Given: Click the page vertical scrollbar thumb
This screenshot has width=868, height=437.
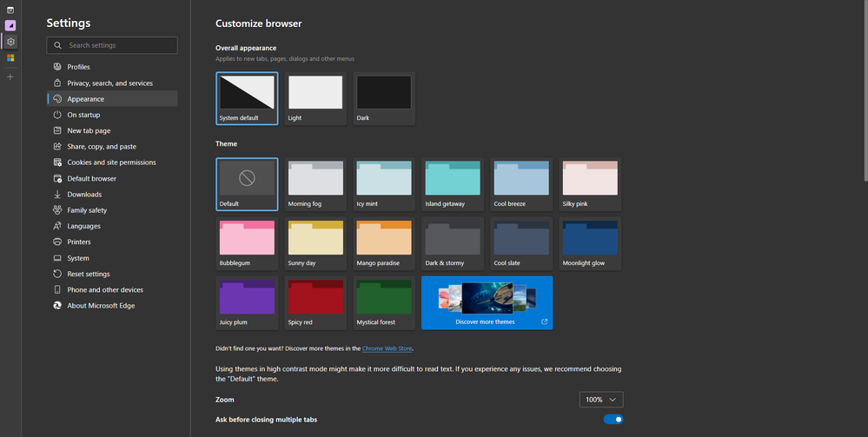Looking at the screenshot, I should pos(865,91).
